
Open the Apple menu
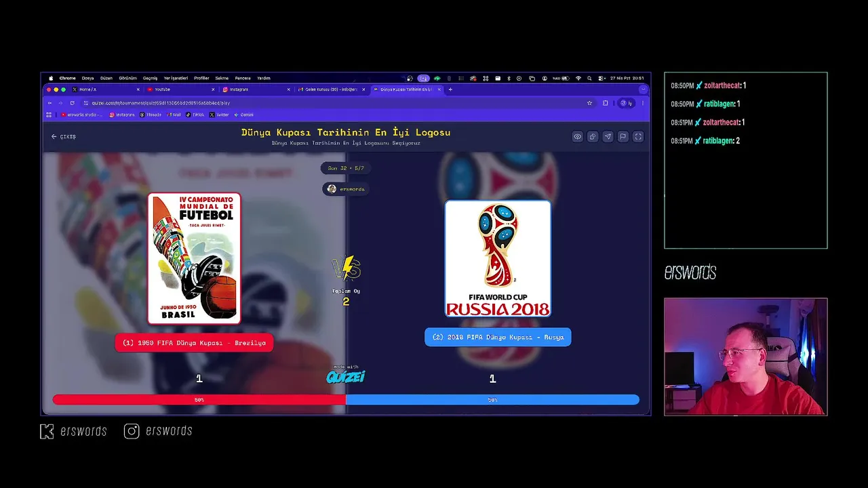click(50, 78)
